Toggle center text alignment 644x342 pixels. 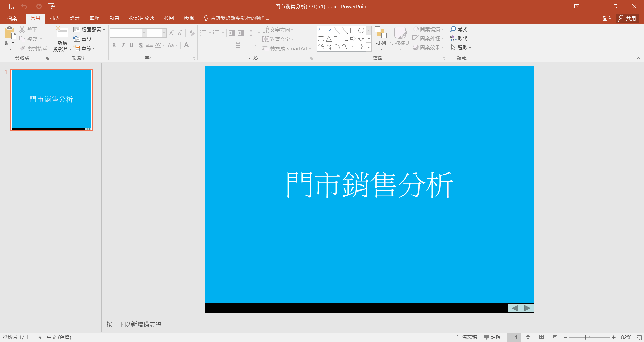point(212,45)
